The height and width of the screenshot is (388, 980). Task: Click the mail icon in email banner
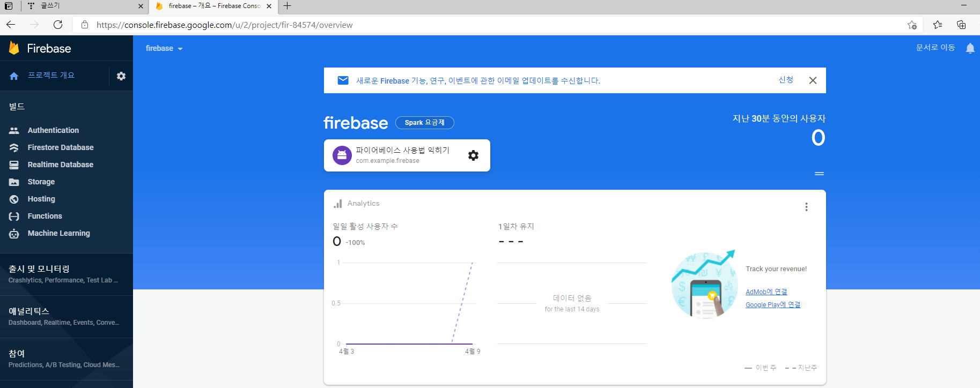coord(343,80)
